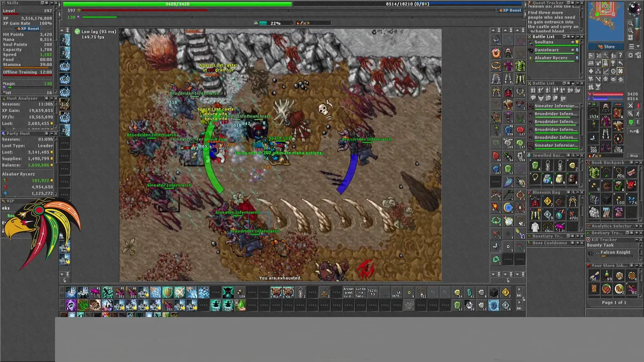The width and height of the screenshot is (644, 362).
Task: Click the red hit points bar near equipment
Action: (608, 94)
